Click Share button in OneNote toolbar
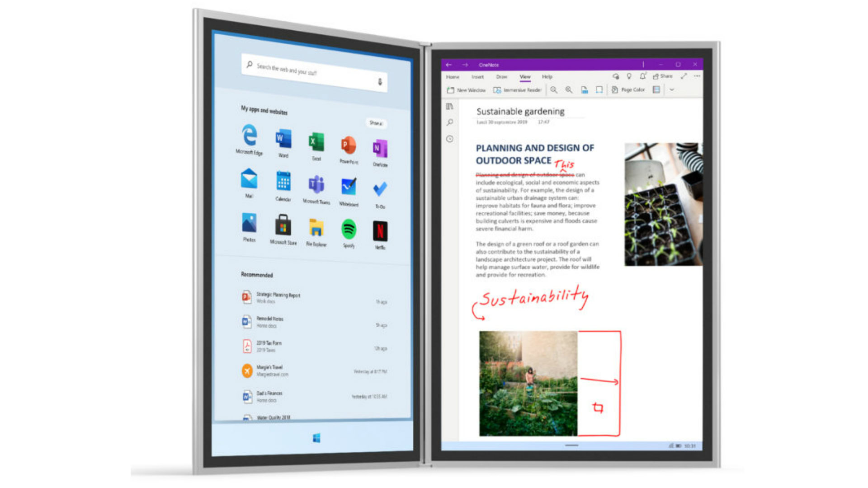868x488 pixels. coord(665,76)
